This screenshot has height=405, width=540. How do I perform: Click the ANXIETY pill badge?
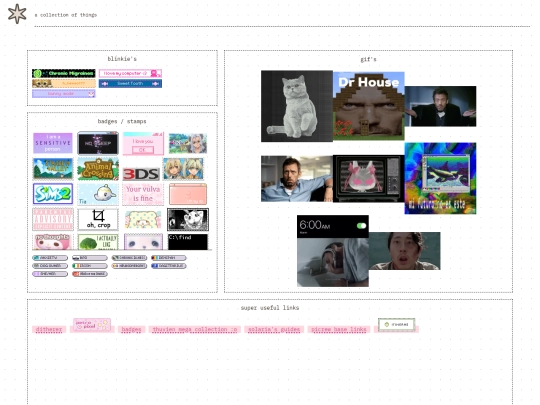tap(50, 258)
